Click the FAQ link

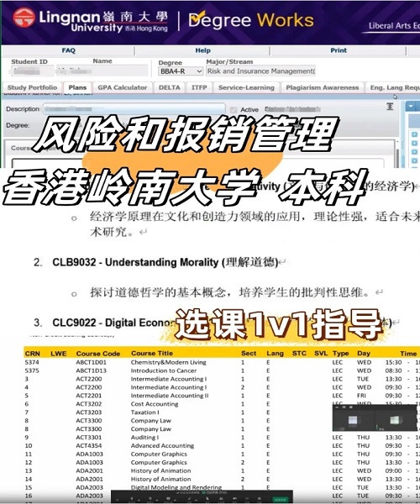[x=68, y=50]
